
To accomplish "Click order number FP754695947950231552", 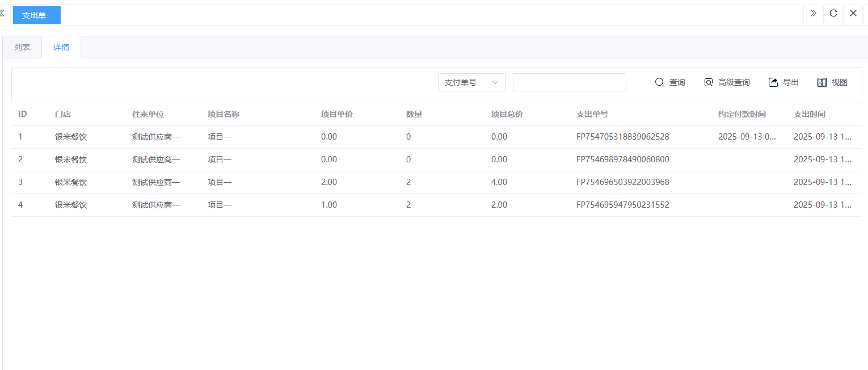I will pos(622,205).
